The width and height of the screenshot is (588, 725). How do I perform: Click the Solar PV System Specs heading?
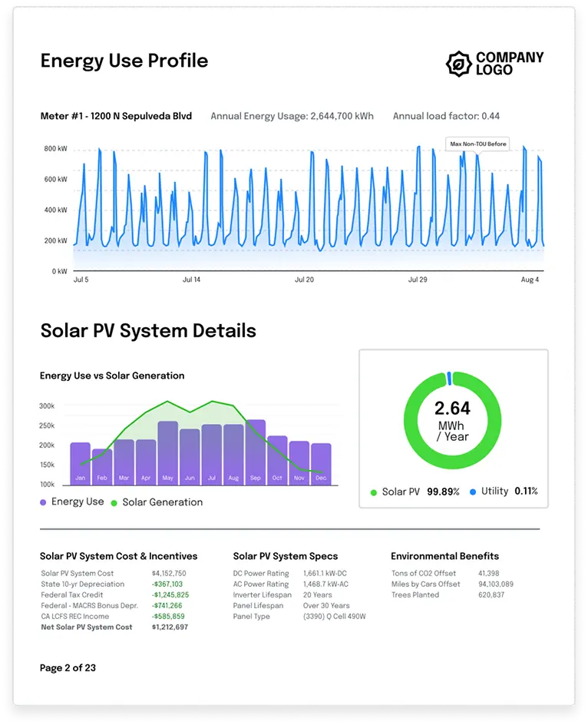pyautogui.click(x=285, y=556)
